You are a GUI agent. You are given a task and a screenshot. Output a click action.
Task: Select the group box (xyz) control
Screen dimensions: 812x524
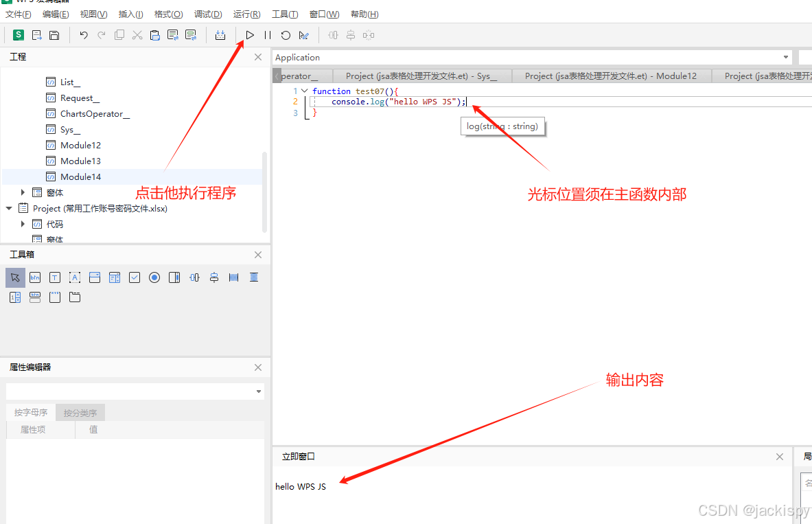click(x=55, y=297)
